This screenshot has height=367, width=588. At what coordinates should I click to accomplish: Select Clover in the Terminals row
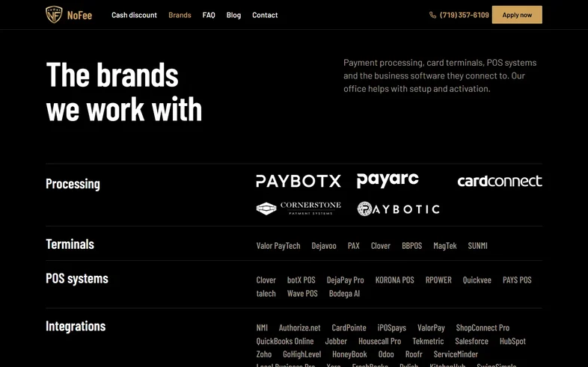click(x=381, y=246)
